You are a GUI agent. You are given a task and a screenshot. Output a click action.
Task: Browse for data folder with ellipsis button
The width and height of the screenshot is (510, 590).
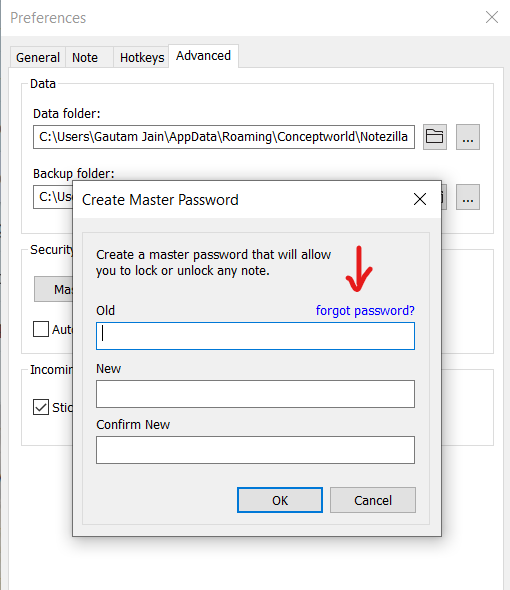pos(468,137)
